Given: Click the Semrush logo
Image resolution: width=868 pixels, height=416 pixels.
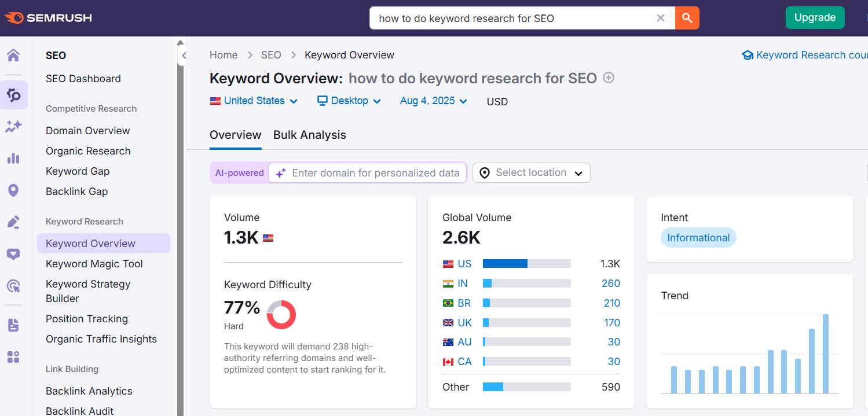Looking at the screenshot, I should point(49,18).
